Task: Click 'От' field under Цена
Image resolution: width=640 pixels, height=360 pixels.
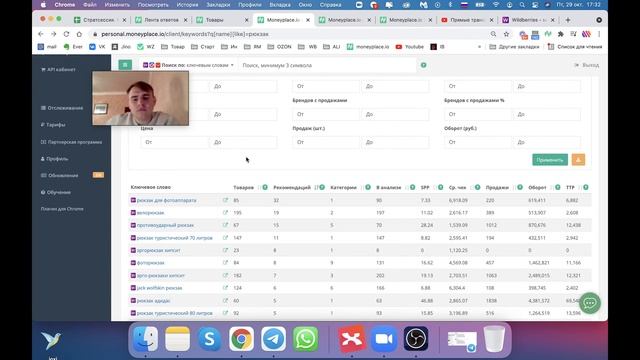Action: [174, 142]
